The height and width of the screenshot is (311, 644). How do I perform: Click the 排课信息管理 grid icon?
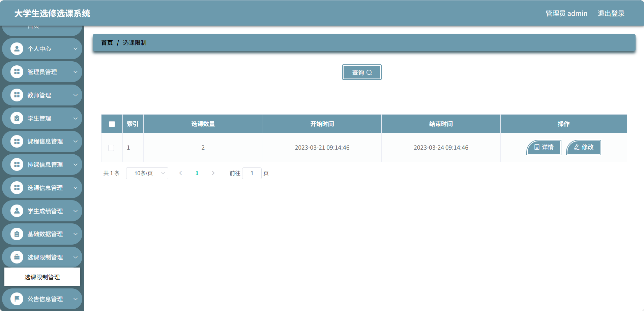pos(17,164)
